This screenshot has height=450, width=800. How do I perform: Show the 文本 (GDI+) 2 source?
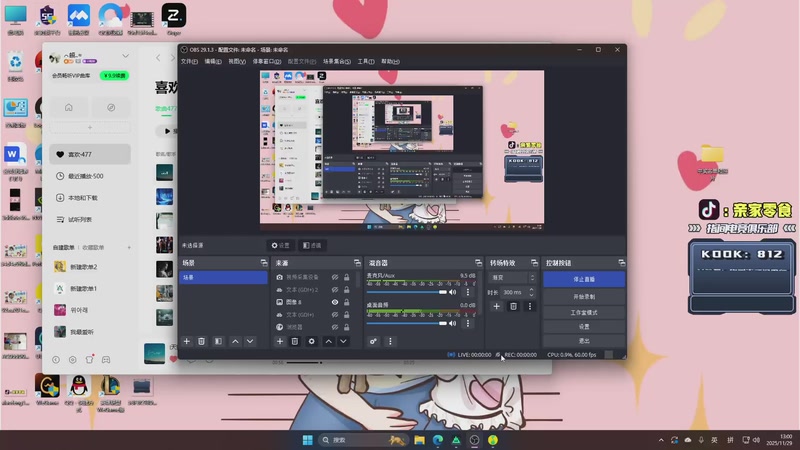pyautogui.click(x=335, y=290)
